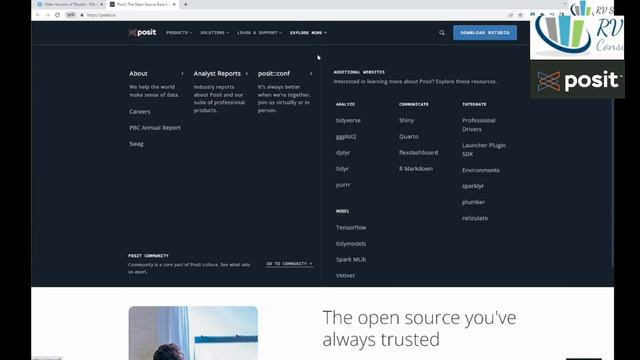Open the dplyr website link

coord(343,152)
